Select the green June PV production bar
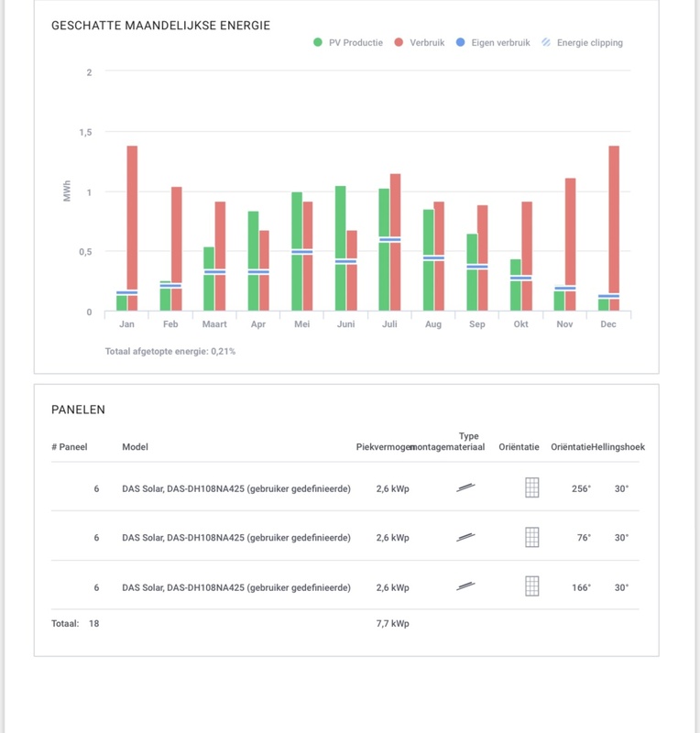This screenshot has width=700, height=733. [341, 248]
